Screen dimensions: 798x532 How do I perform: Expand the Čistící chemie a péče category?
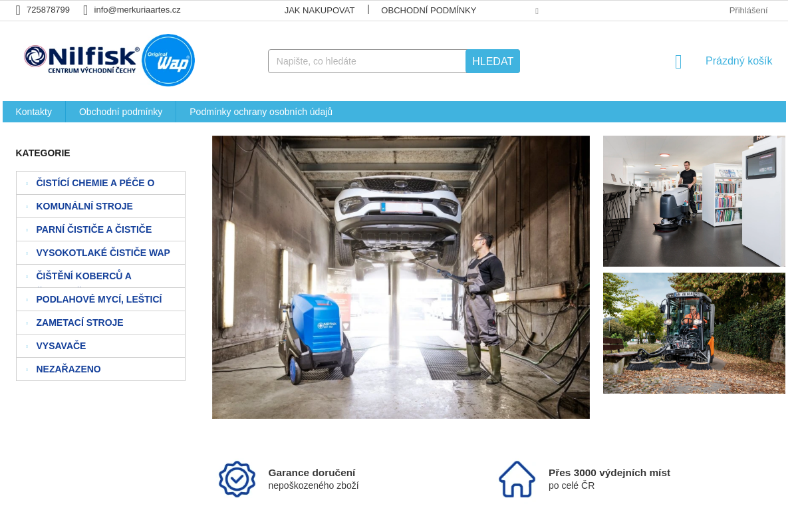pyautogui.click(x=27, y=184)
